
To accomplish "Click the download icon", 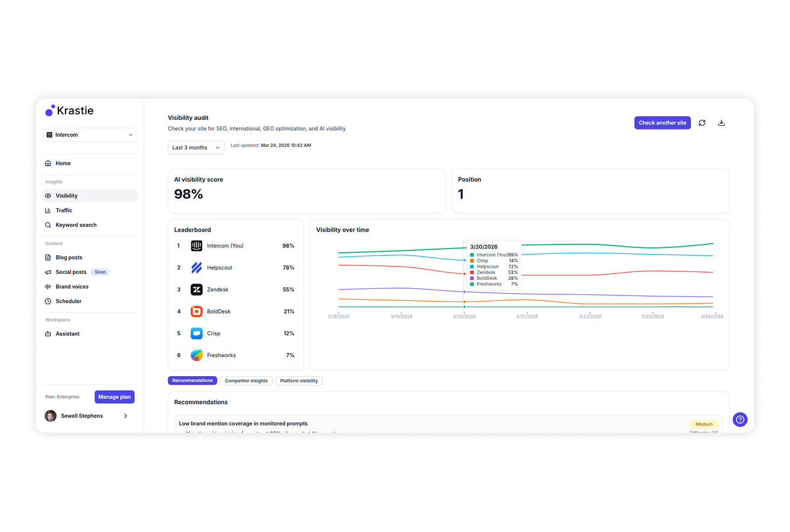I will [721, 123].
